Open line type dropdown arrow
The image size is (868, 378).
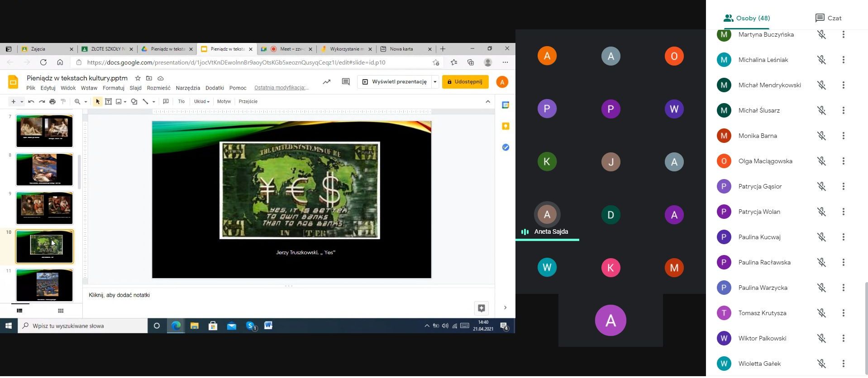(154, 102)
